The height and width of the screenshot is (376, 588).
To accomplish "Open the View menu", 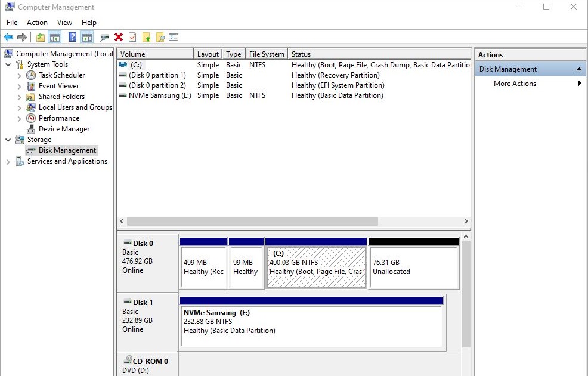I will point(64,22).
